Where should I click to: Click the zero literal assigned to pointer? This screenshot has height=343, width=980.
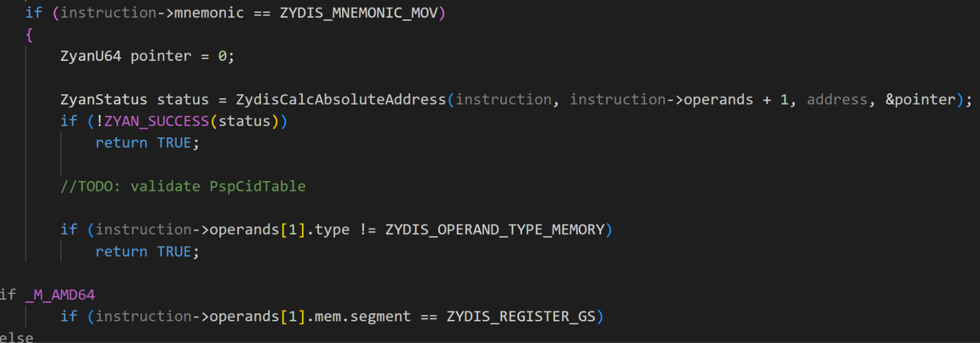point(222,56)
